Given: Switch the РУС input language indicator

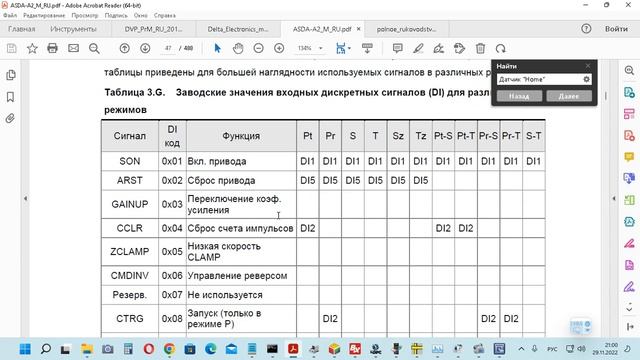Looking at the screenshot, I should pyautogui.click(x=552, y=349).
